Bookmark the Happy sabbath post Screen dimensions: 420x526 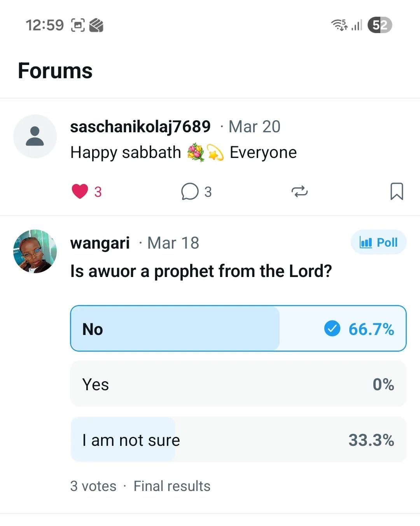tap(396, 191)
